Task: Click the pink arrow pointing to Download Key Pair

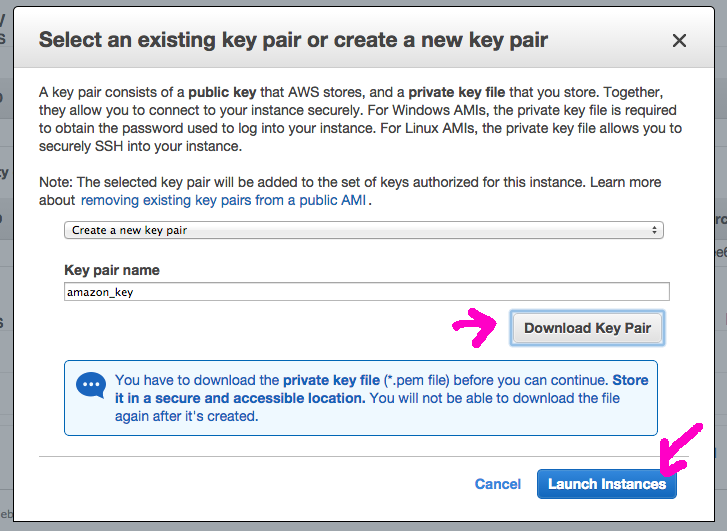Action: pyautogui.click(x=475, y=327)
